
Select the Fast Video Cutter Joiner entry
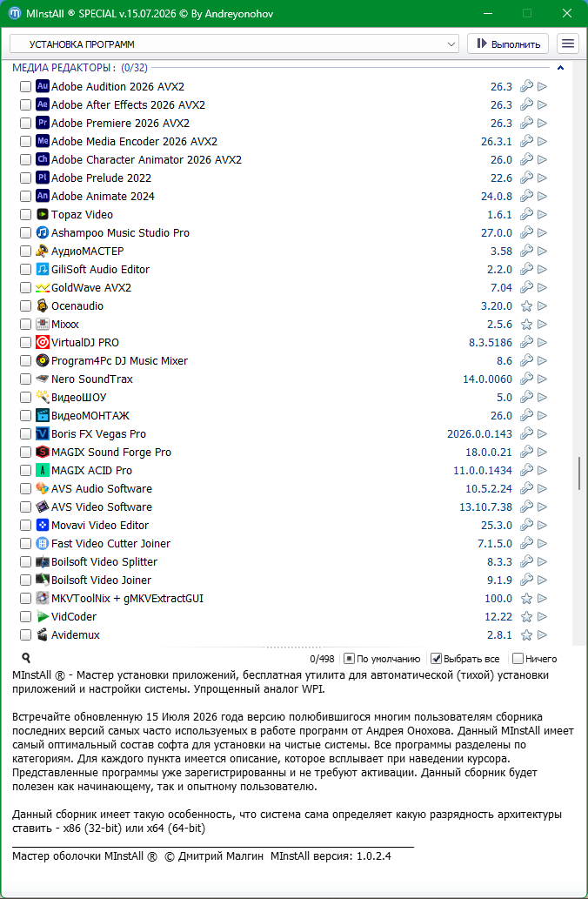[x=110, y=544]
